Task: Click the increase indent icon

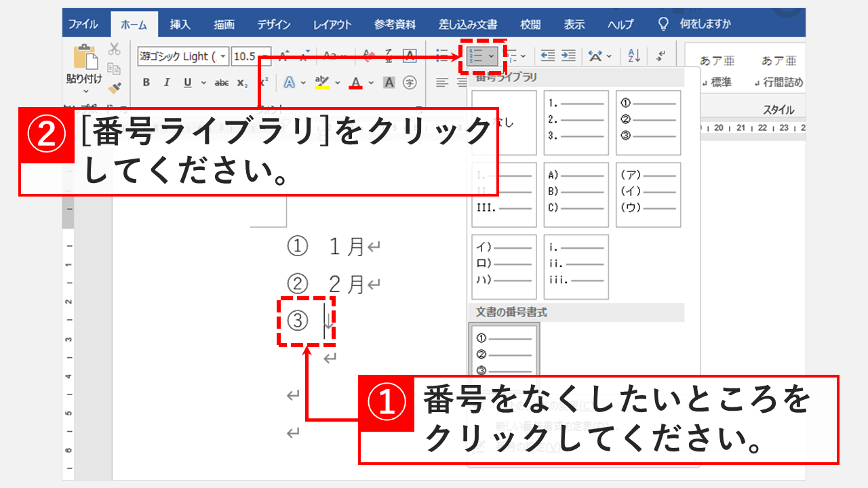Action: click(x=568, y=56)
